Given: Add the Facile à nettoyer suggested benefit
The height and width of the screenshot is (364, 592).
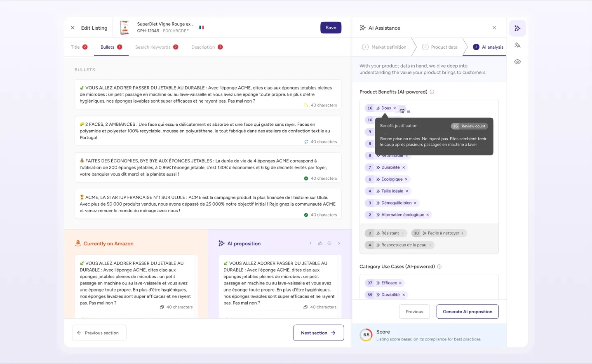Looking at the screenshot, I should point(463,233).
